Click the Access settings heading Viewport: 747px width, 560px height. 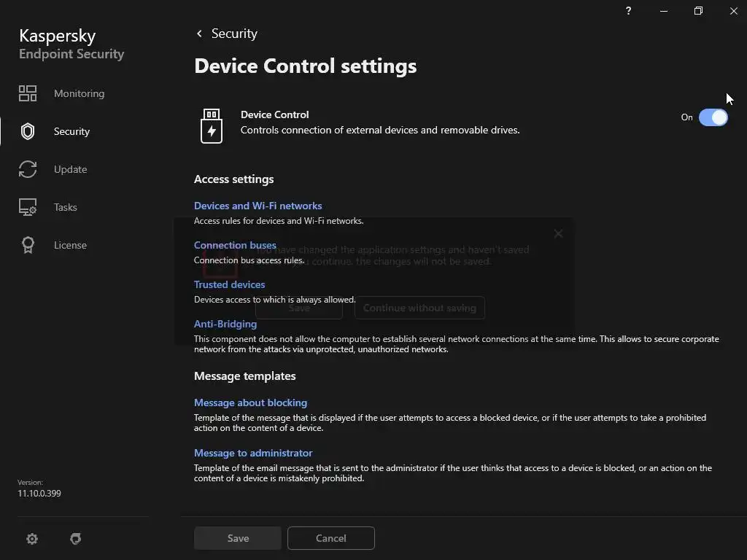coord(234,179)
